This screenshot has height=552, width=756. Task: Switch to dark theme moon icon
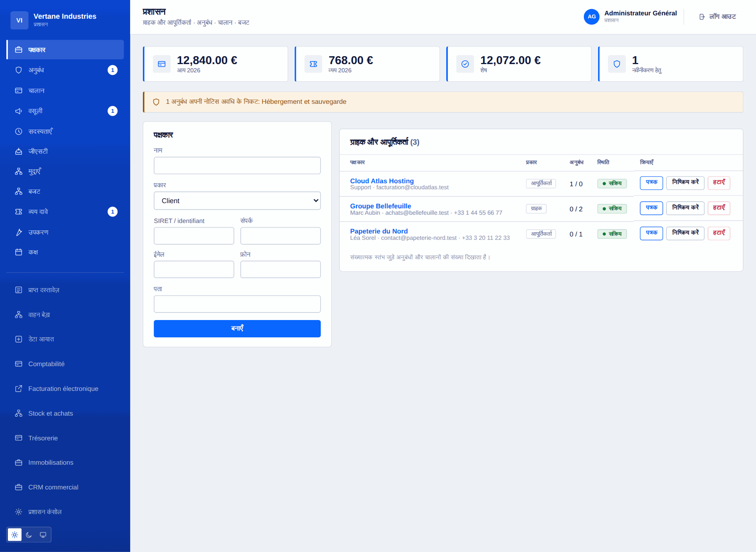29,535
